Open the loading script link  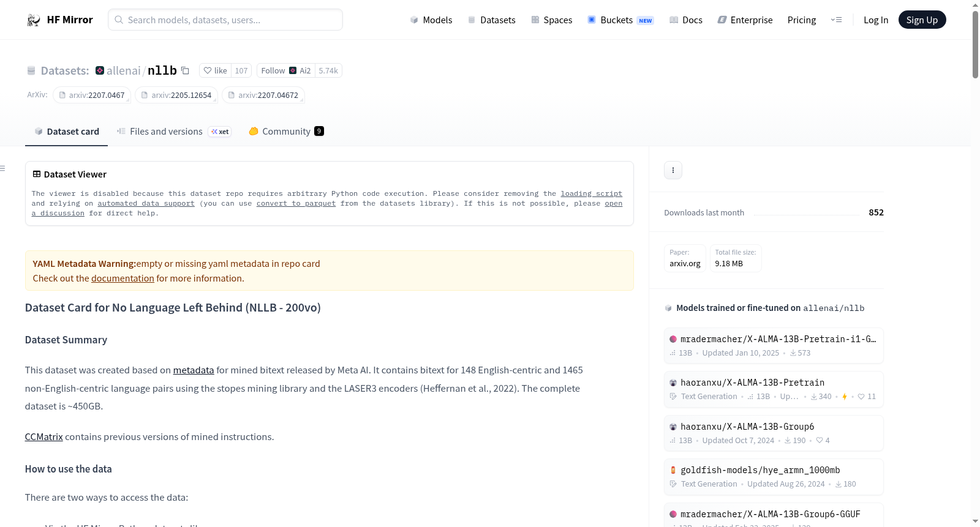591,193
